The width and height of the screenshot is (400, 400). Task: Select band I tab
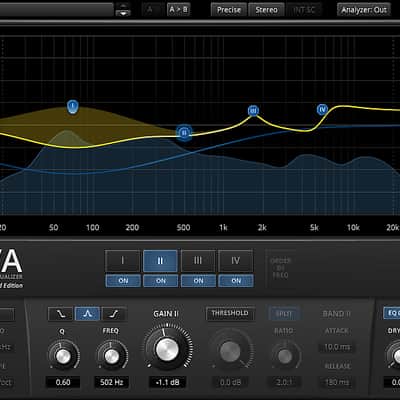click(123, 261)
